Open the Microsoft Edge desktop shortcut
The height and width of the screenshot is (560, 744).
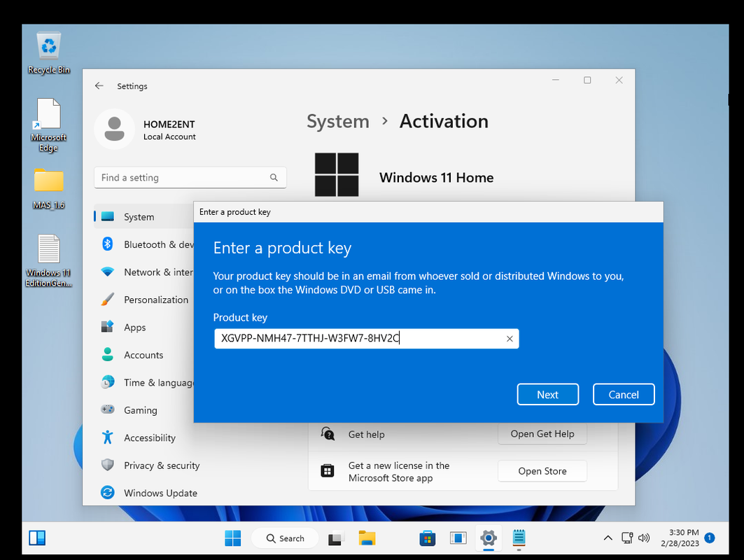[x=48, y=125]
